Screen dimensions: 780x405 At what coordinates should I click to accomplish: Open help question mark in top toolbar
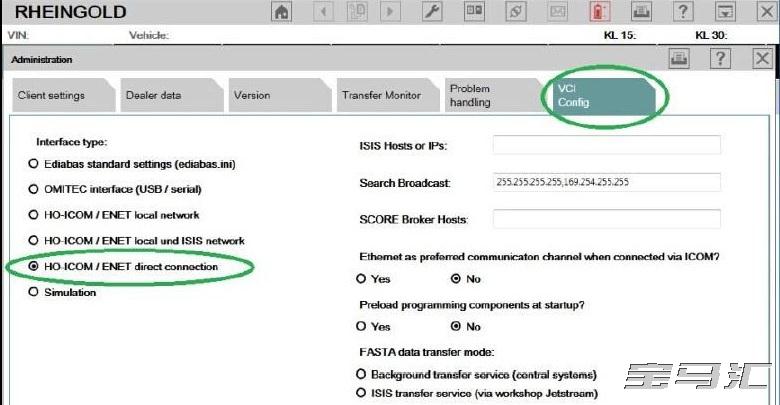683,11
